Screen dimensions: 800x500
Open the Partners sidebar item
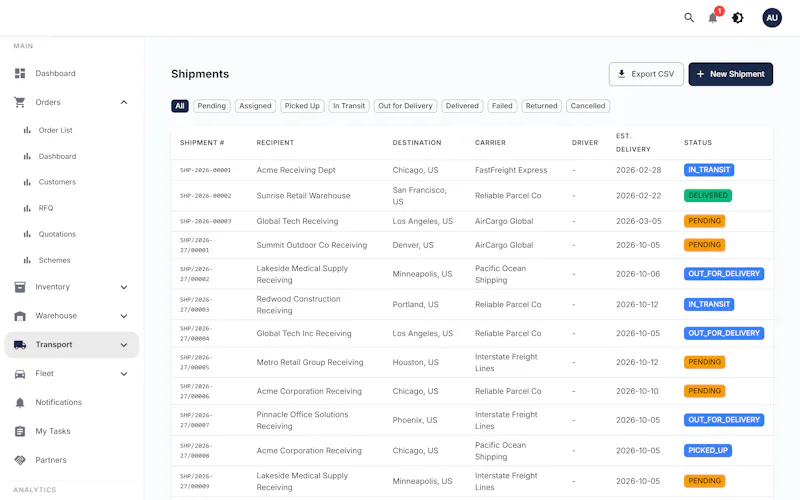point(51,460)
